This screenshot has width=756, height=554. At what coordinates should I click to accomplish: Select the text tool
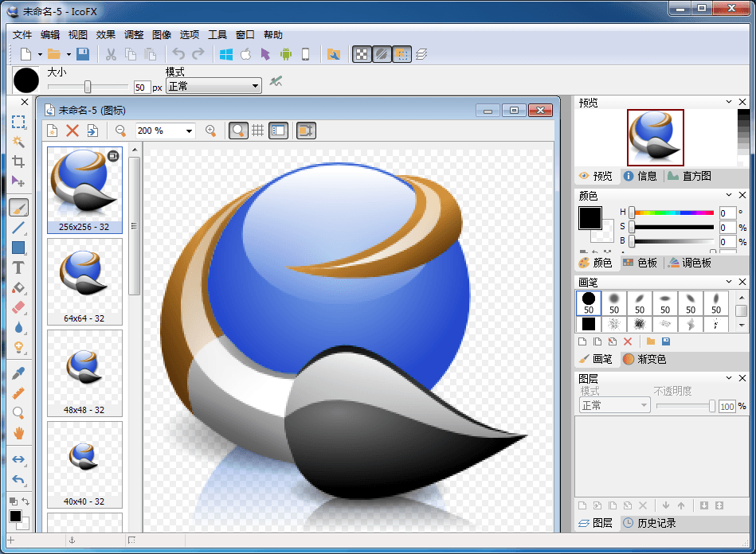coord(18,268)
